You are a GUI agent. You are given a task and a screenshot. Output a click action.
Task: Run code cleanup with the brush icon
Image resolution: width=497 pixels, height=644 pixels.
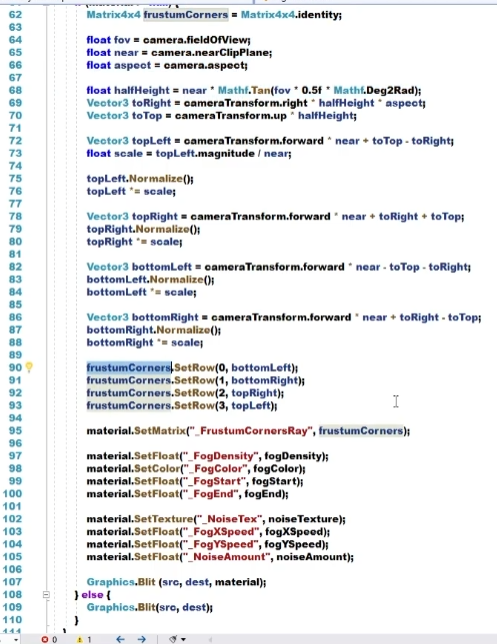pos(173,639)
